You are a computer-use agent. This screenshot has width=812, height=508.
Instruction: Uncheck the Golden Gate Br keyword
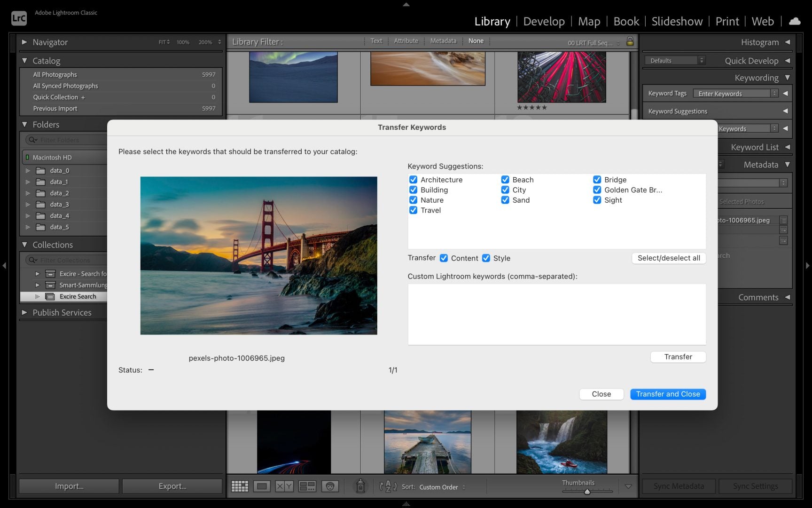tap(597, 190)
